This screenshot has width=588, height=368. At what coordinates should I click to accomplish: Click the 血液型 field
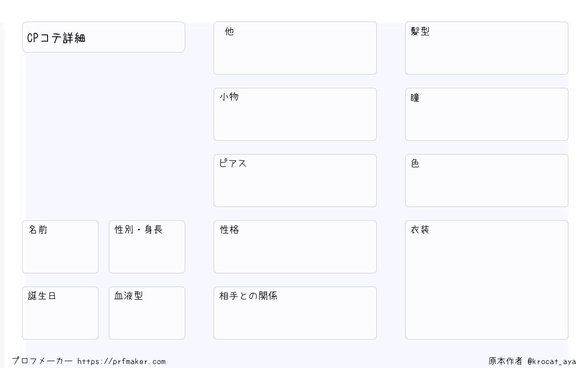coord(147,313)
